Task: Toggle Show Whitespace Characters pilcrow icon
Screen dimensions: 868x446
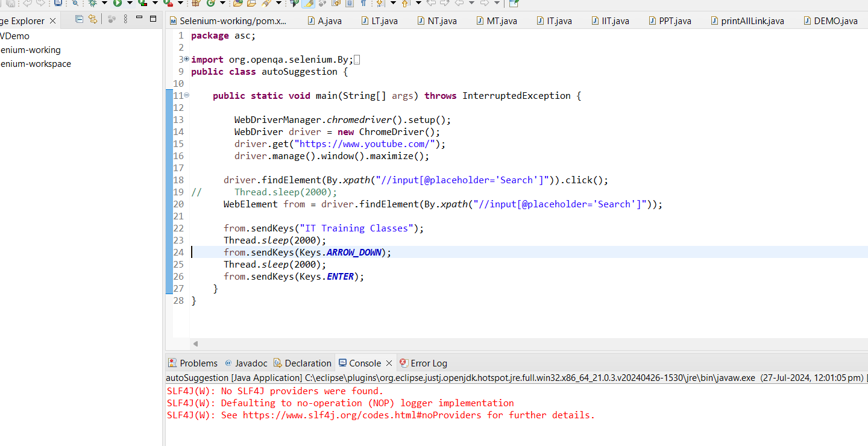Action: 363,4
